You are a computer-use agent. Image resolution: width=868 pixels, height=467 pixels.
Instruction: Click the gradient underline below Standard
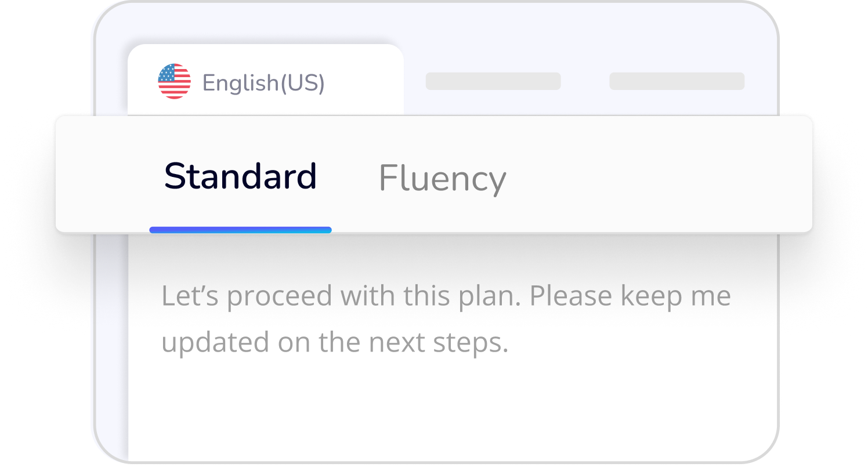(x=240, y=230)
